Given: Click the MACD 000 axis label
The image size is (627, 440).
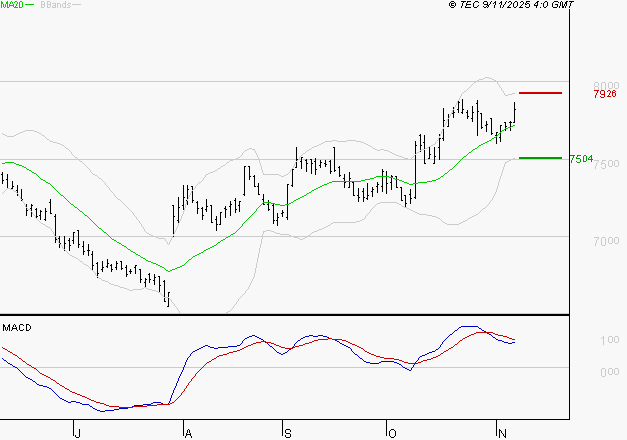Looking at the screenshot, I should click(609, 372).
